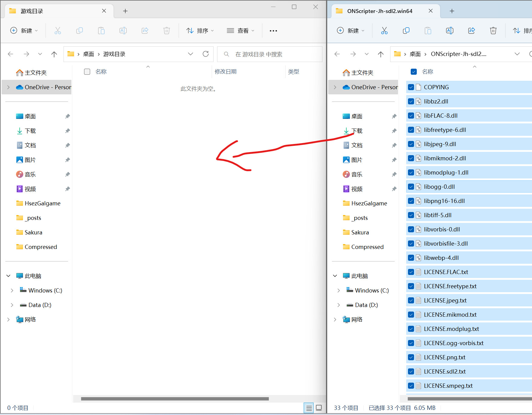Toggle select-all checkbox in 游戏目录 header
Viewport: 532px width, 415px height.
pos(87,72)
